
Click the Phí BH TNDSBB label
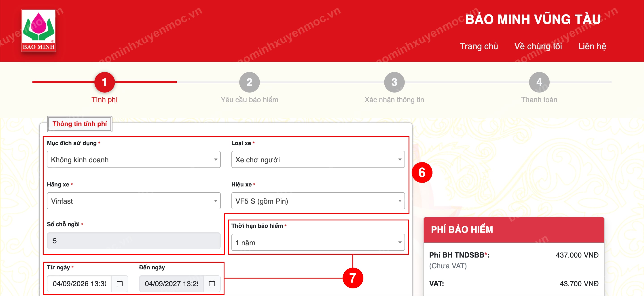pos(459,255)
